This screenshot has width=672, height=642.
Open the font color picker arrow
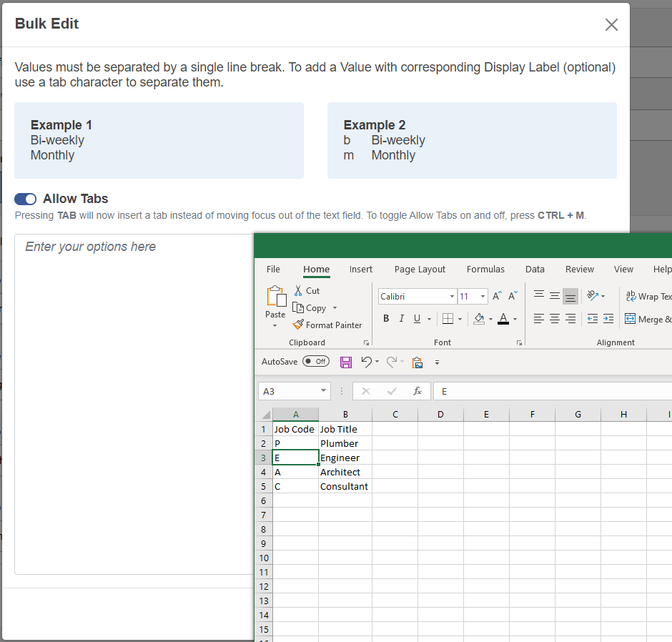[515, 319]
